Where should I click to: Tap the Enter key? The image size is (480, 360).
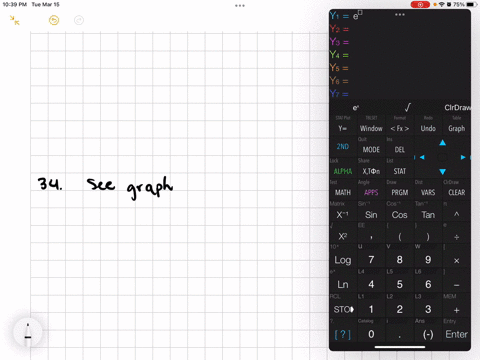click(x=456, y=334)
